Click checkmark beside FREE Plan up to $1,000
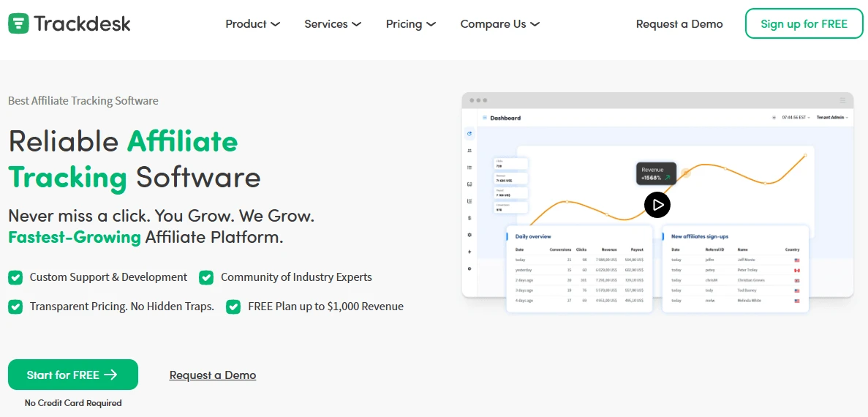 (233, 307)
